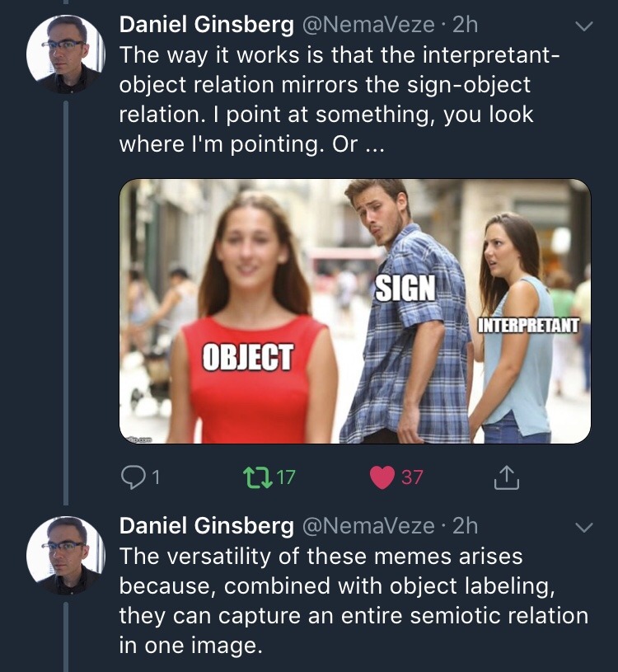Open Daniel Ginsberg's avatar on second tweet
The height and width of the screenshot is (672, 618).
[x=66, y=555]
